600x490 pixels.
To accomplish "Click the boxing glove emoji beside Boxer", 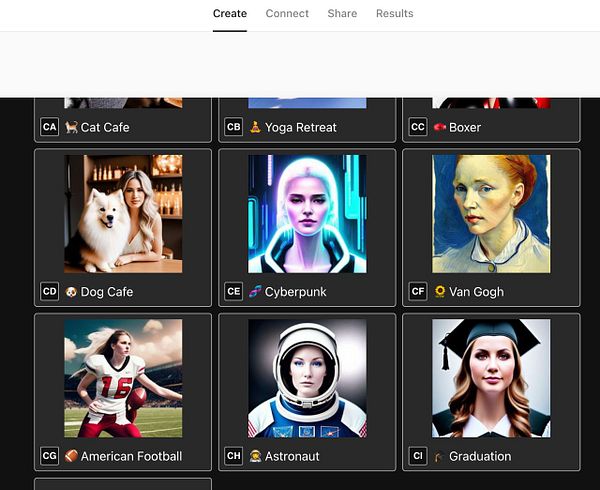I will 440,127.
